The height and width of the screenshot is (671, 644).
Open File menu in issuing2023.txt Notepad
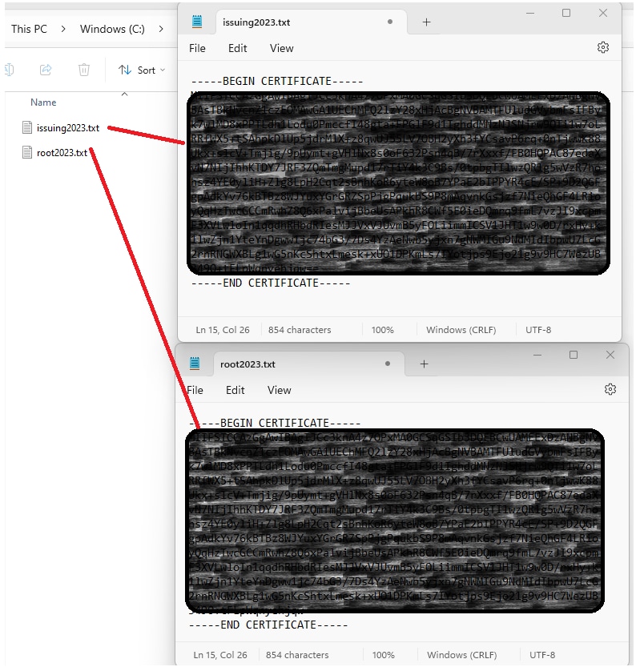coord(197,48)
